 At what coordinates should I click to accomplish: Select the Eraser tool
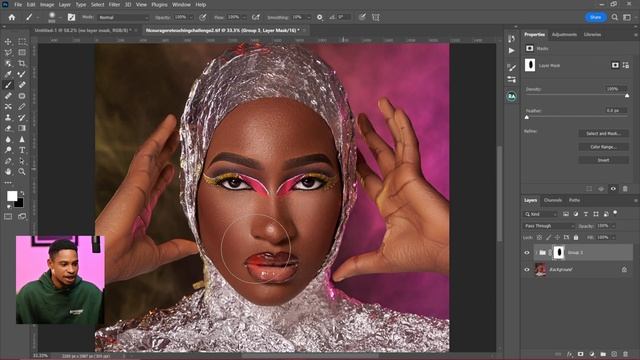[x=8, y=128]
